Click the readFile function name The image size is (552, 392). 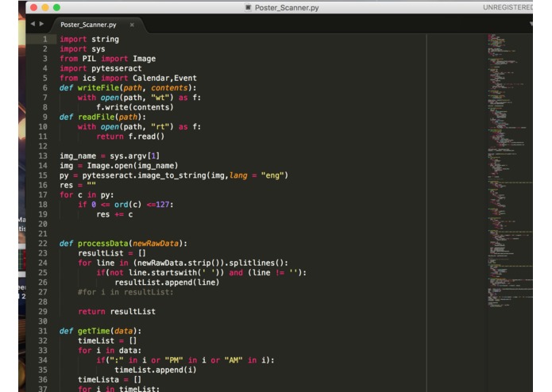[96, 117]
